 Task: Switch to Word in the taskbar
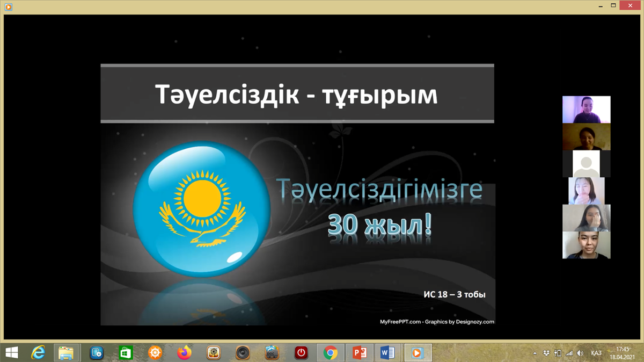[x=387, y=353]
